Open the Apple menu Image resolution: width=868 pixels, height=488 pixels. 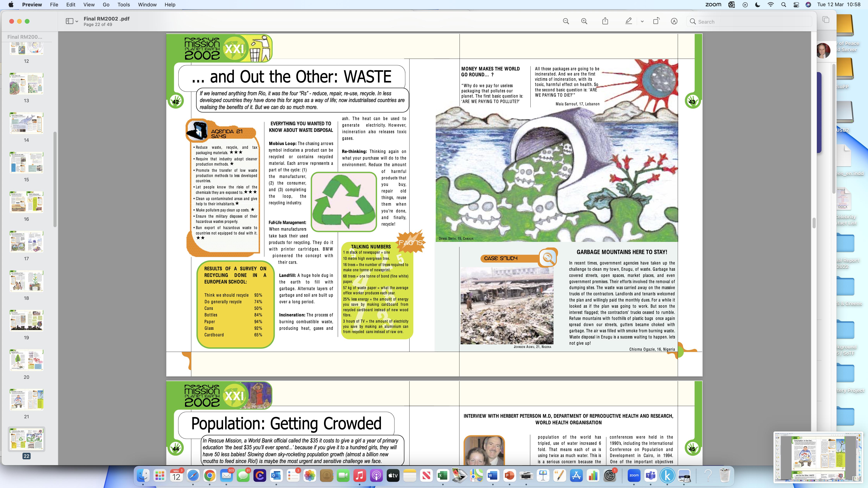pos(11,5)
